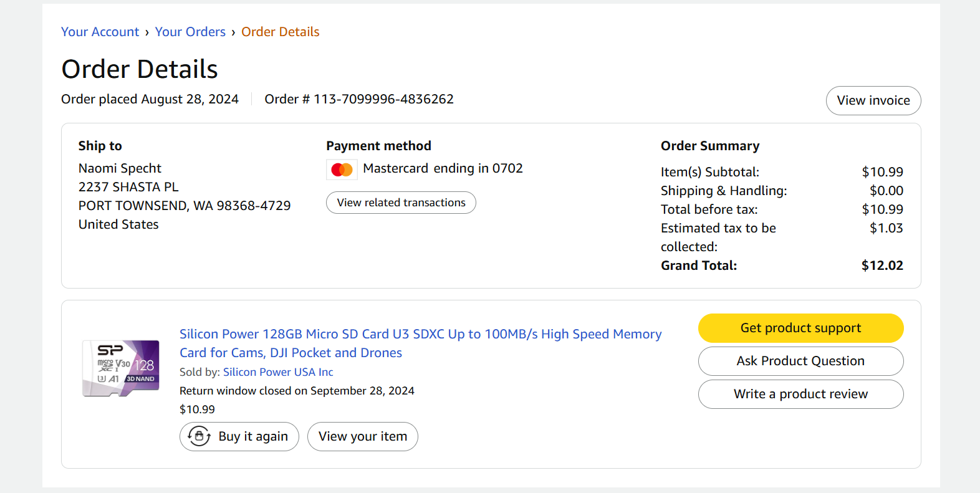Click the yellow Get product support button
The width and height of the screenshot is (980, 493).
pyautogui.click(x=800, y=328)
